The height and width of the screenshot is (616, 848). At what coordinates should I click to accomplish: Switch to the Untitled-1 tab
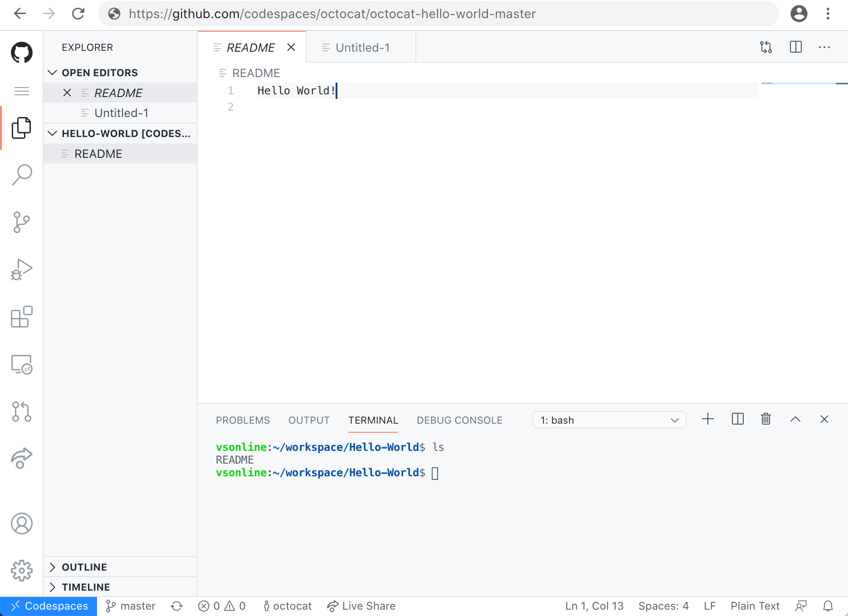pyautogui.click(x=361, y=47)
